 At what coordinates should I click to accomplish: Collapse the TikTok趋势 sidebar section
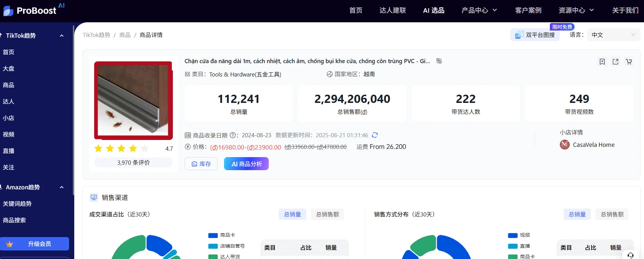pos(62,36)
